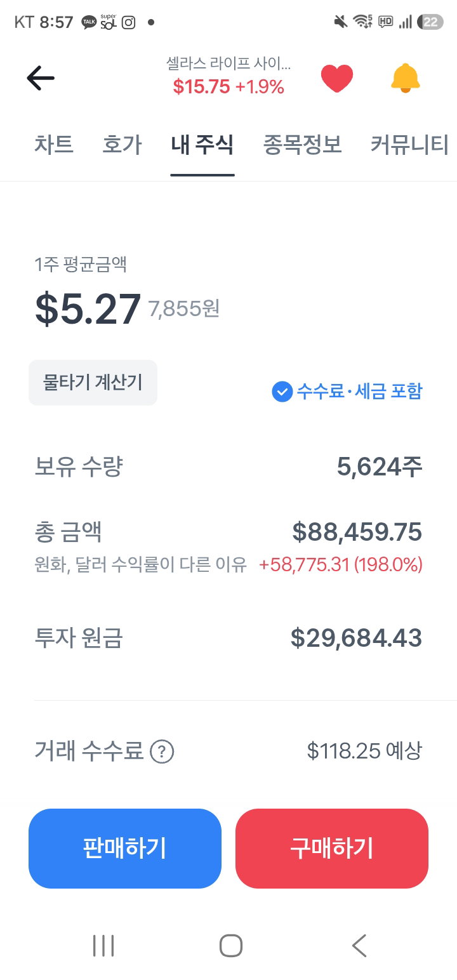
Task: Tap Android home navigation button
Action: point(231,945)
